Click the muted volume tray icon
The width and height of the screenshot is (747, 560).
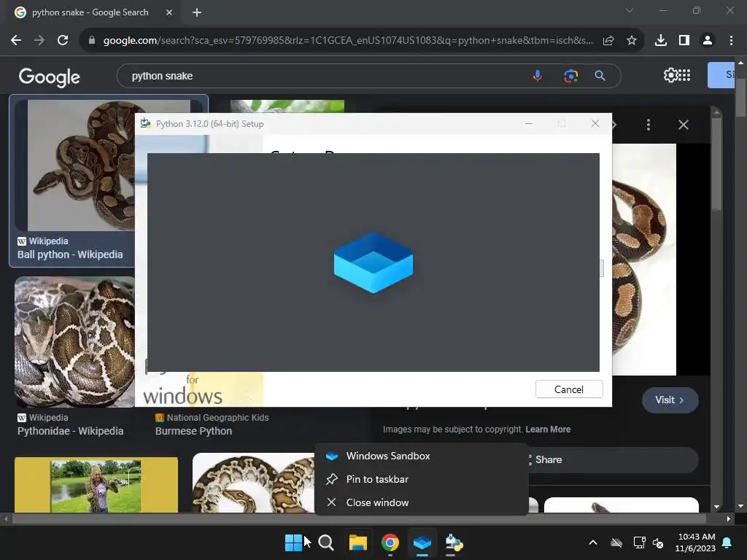point(658,542)
